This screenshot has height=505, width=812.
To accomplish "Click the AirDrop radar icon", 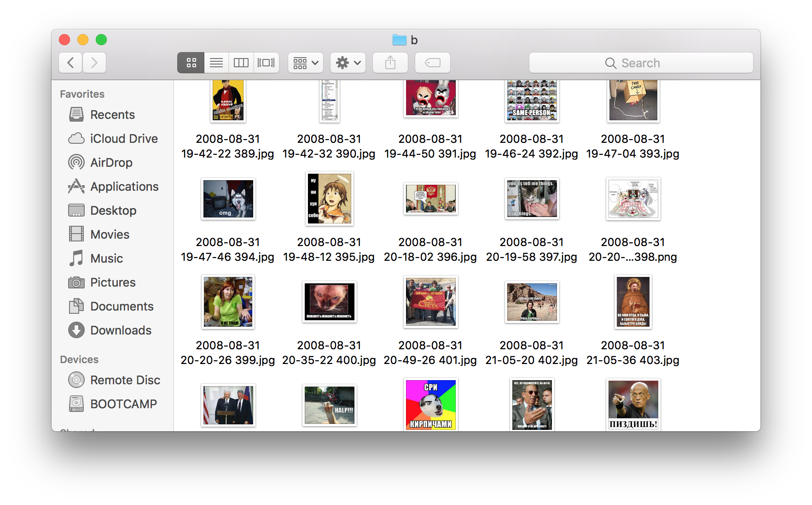I will (76, 162).
